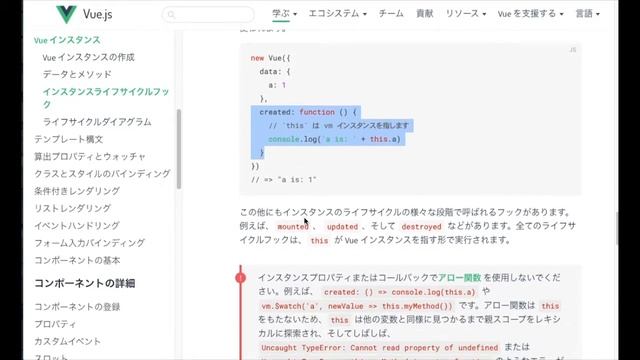Click the 'data: {' code line
The width and height of the screenshot is (640, 360).
(275, 71)
